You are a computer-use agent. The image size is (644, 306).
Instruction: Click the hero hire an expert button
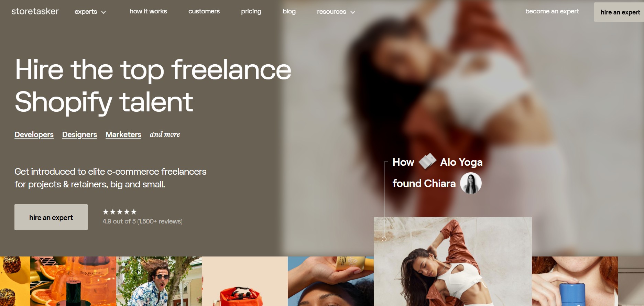pos(51,217)
